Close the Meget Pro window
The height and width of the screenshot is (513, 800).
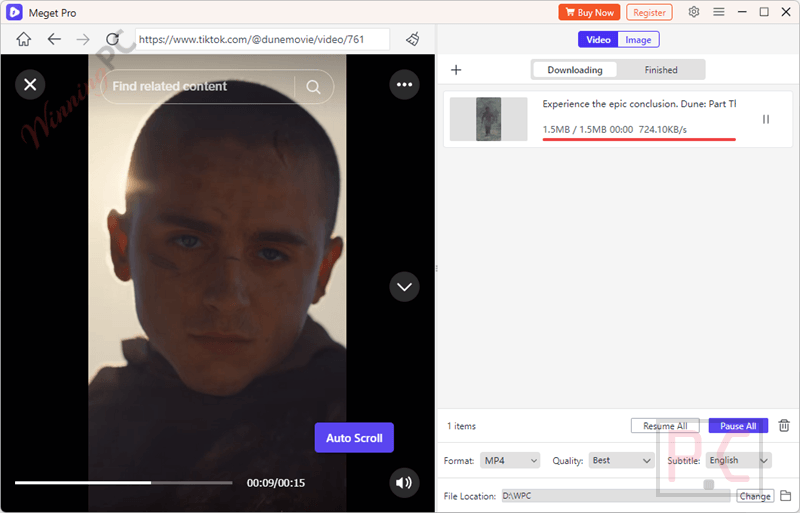[786, 12]
